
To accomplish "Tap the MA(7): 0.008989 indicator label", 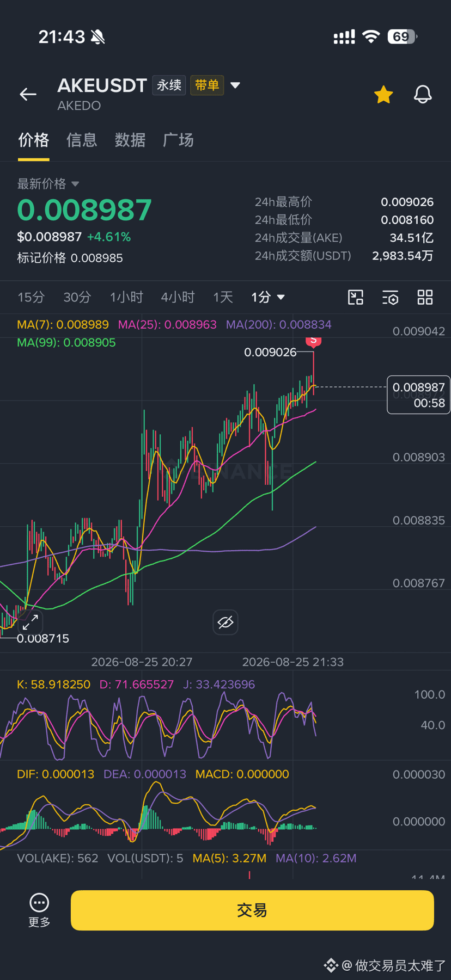I will click(63, 325).
